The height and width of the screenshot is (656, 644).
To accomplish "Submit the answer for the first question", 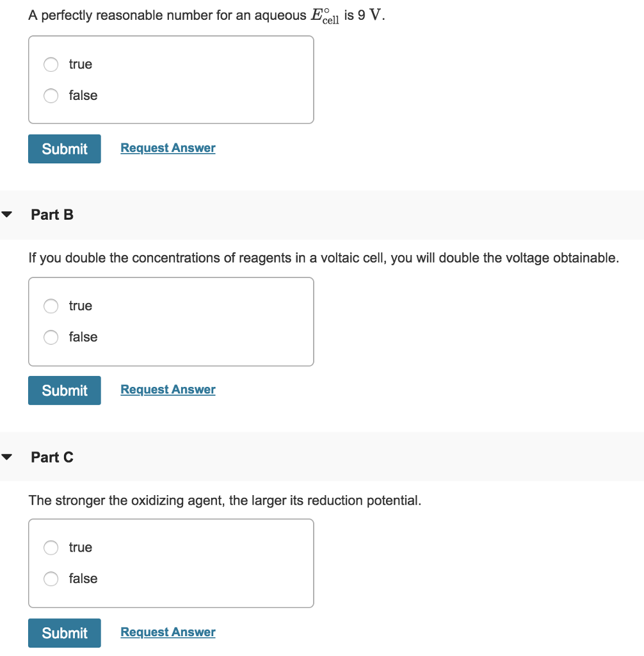I will pos(64,149).
